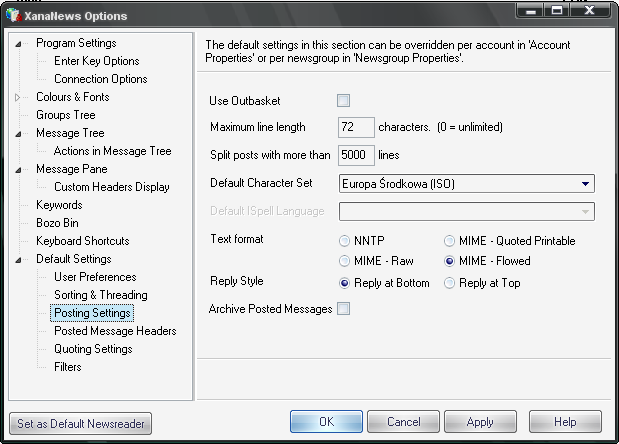Click the Cancel button
This screenshot has height=444, width=619.
click(x=403, y=422)
